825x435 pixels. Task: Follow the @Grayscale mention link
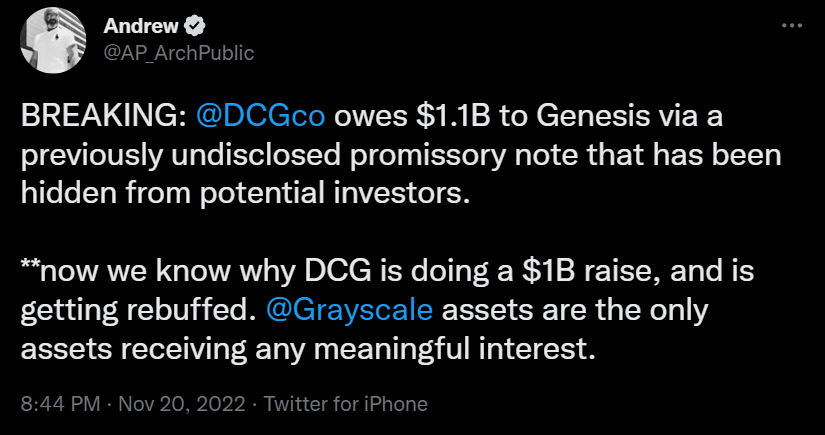click(349, 310)
